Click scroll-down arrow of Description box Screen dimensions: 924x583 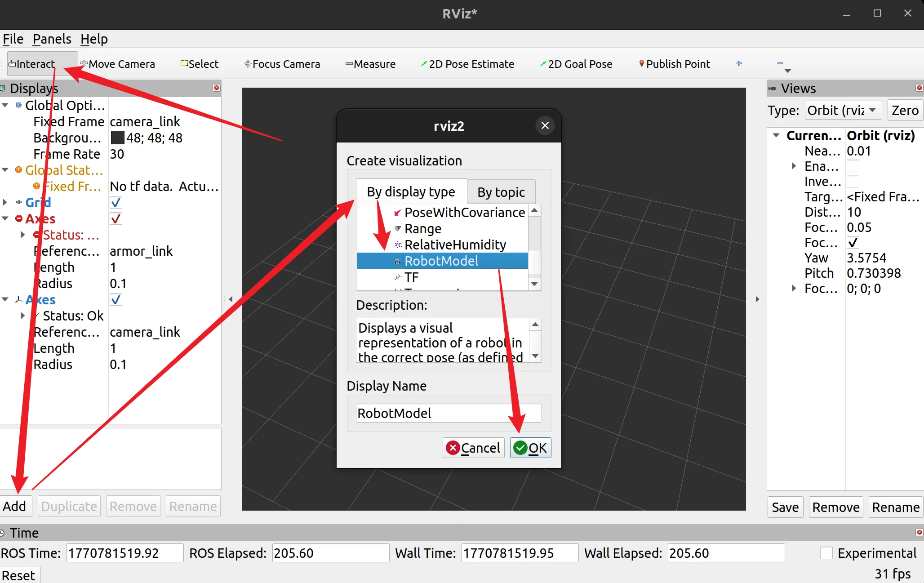(x=535, y=356)
